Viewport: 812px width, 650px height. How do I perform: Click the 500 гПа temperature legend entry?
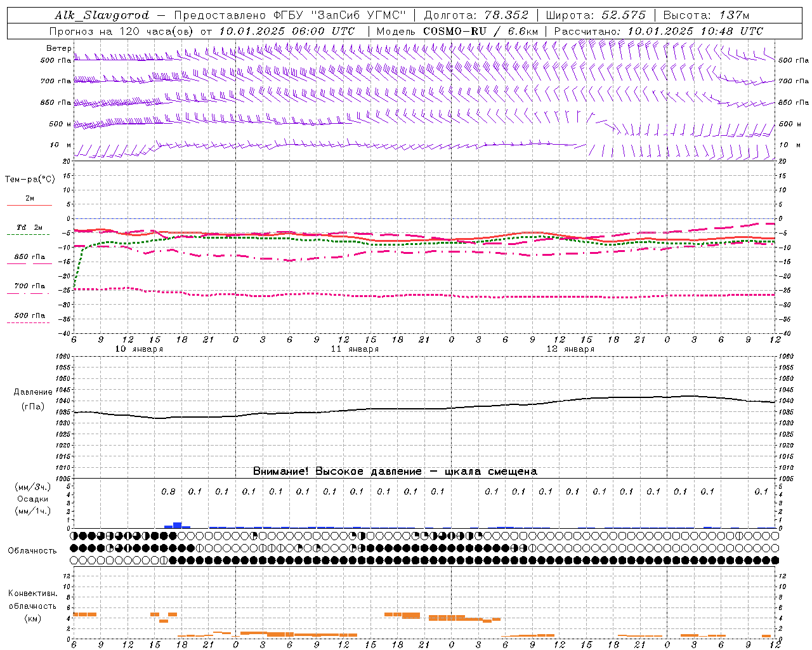point(29,315)
